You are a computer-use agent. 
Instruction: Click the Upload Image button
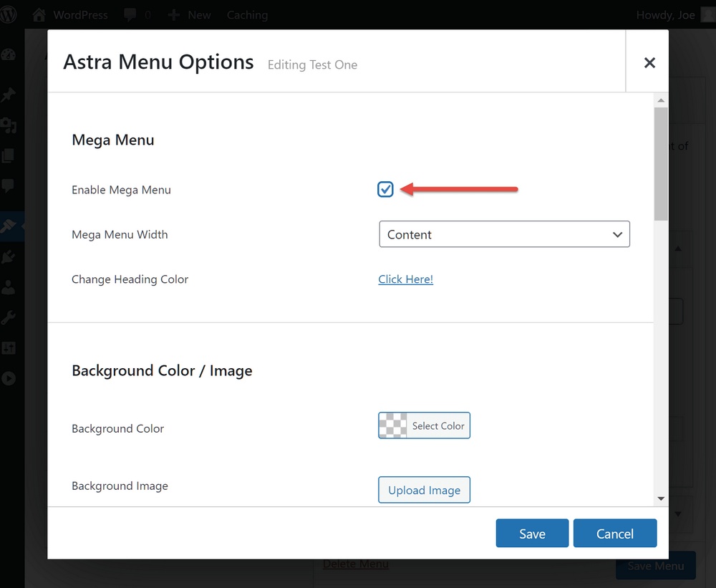pos(424,491)
